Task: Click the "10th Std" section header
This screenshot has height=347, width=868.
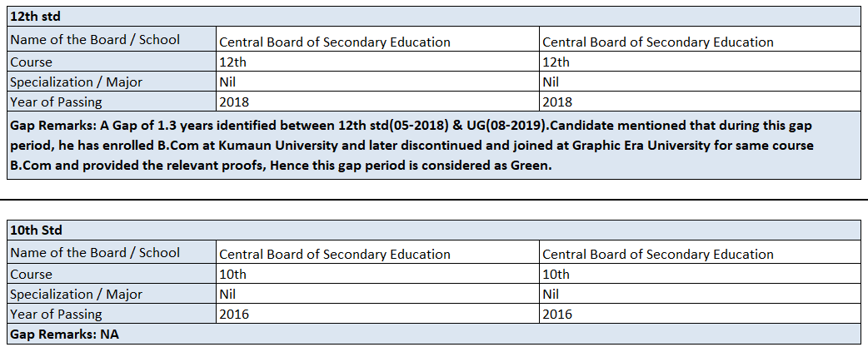Action: pos(36,230)
